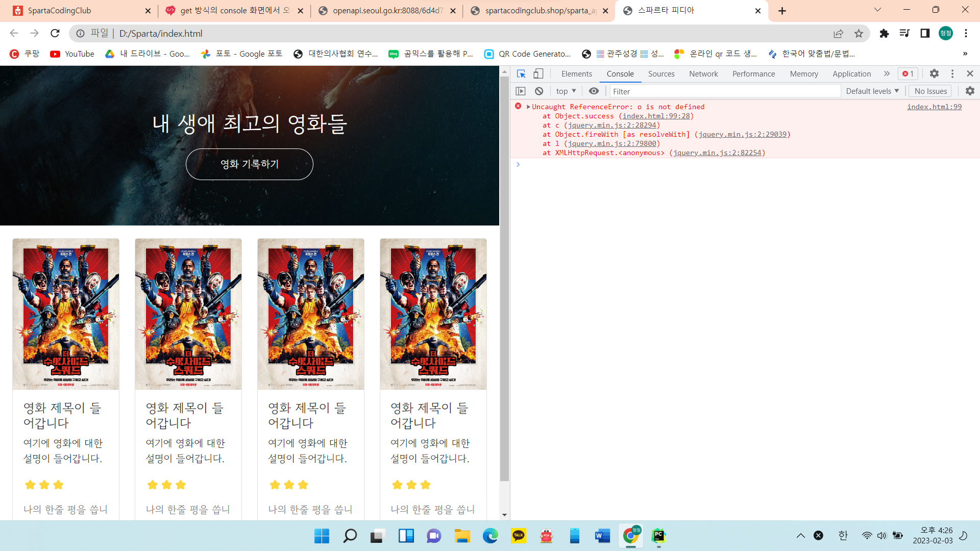Open PyCharm from taskbar
This screenshot has width=980, height=551.
coord(659,536)
